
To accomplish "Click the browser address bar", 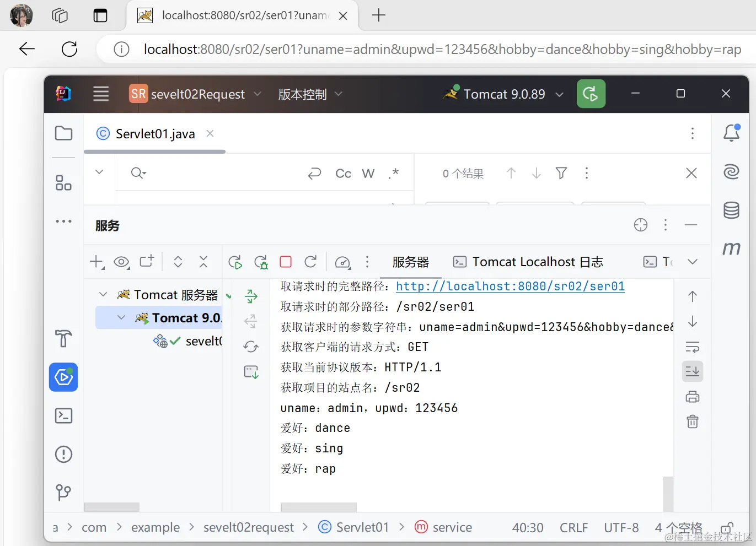I will point(386,49).
